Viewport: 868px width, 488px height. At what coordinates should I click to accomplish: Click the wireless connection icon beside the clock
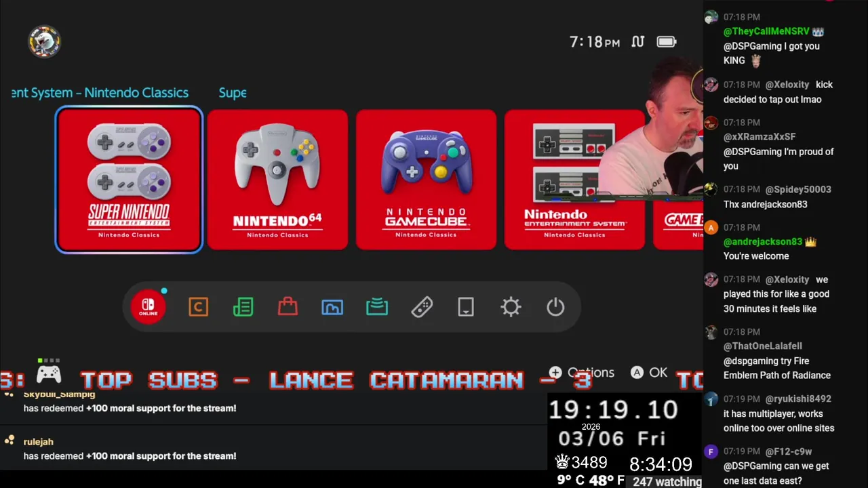(638, 42)
